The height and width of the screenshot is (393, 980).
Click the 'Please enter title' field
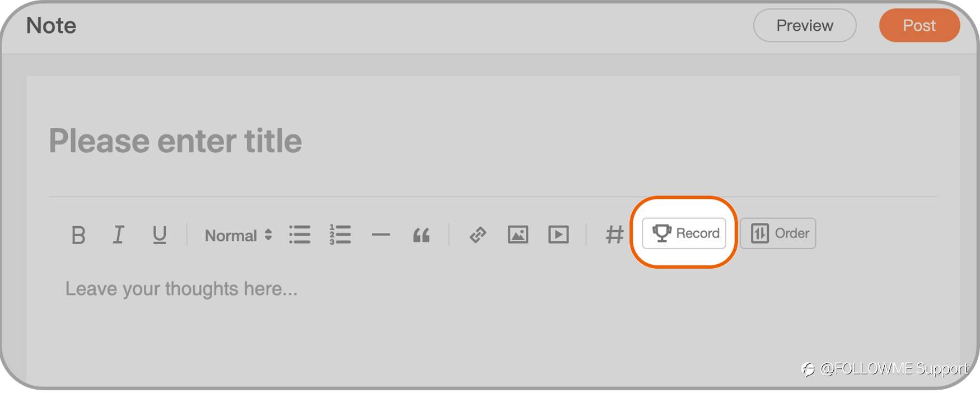[x=493, y=141]
